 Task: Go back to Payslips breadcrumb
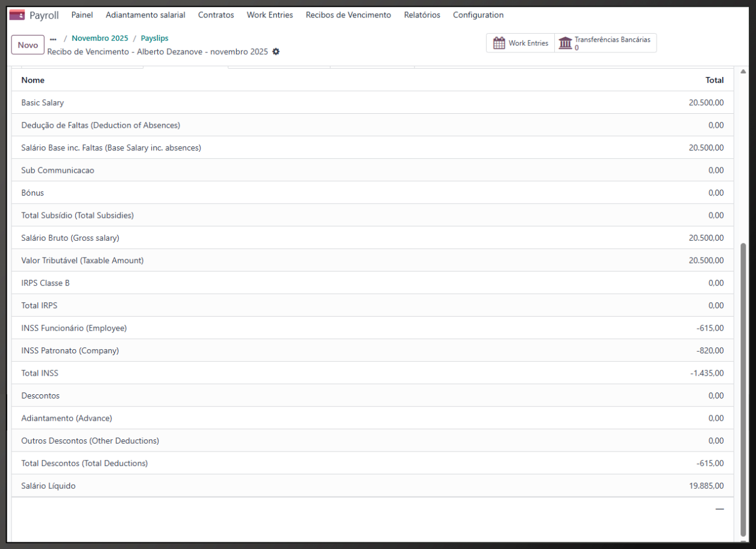tap(155, 39)
